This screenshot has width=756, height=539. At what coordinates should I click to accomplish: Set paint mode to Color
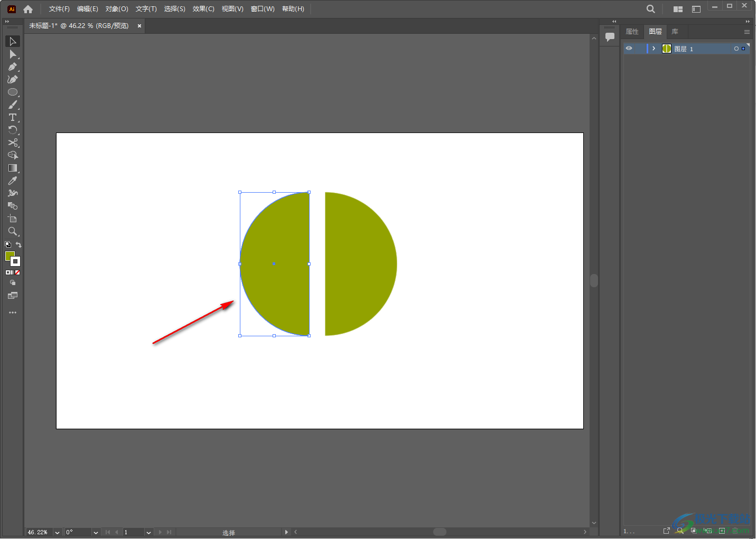pos(8,272)
